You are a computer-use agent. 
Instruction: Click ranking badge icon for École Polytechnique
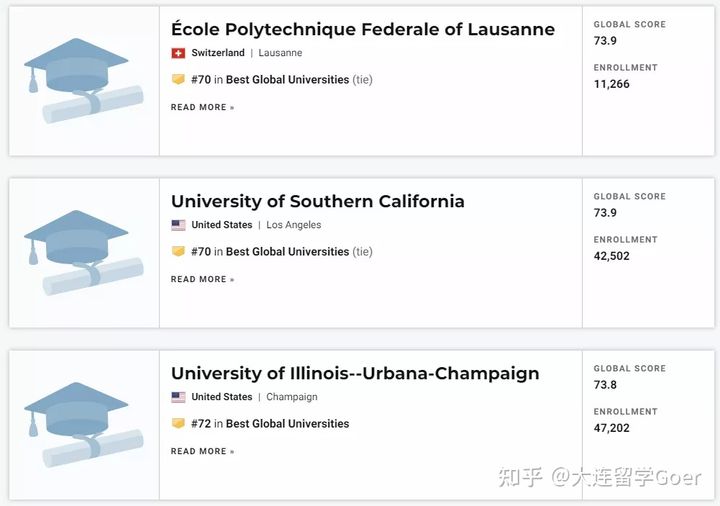pyautogui.click(x=178, y=79)
